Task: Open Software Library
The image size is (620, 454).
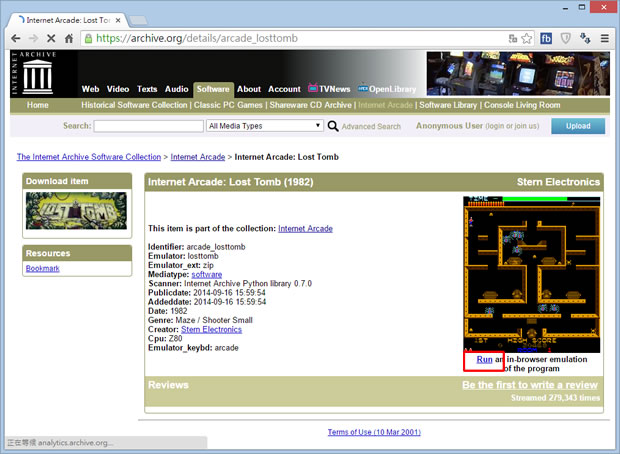Action: click(448, 105)
